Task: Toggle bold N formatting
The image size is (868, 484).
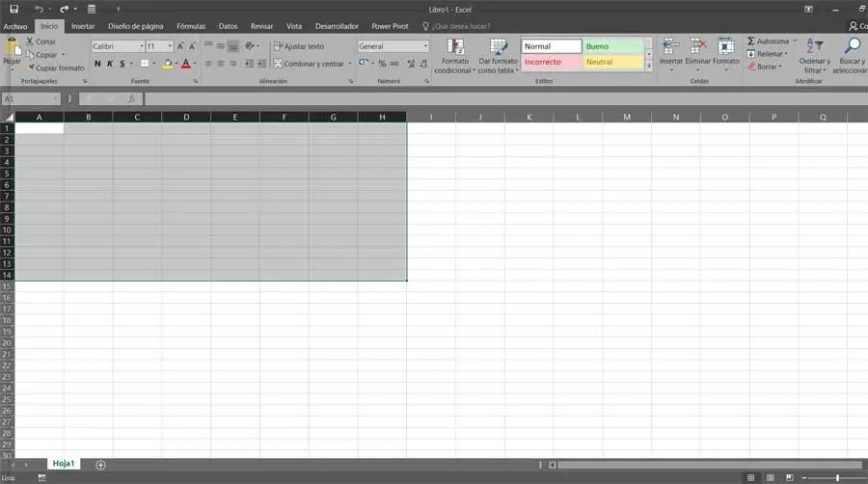Action: pyautogui.click(x=97, y=64)
